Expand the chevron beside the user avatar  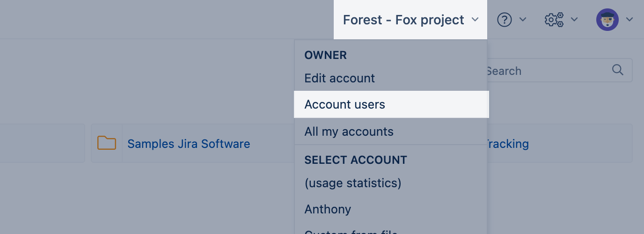[x=629, y=20]
